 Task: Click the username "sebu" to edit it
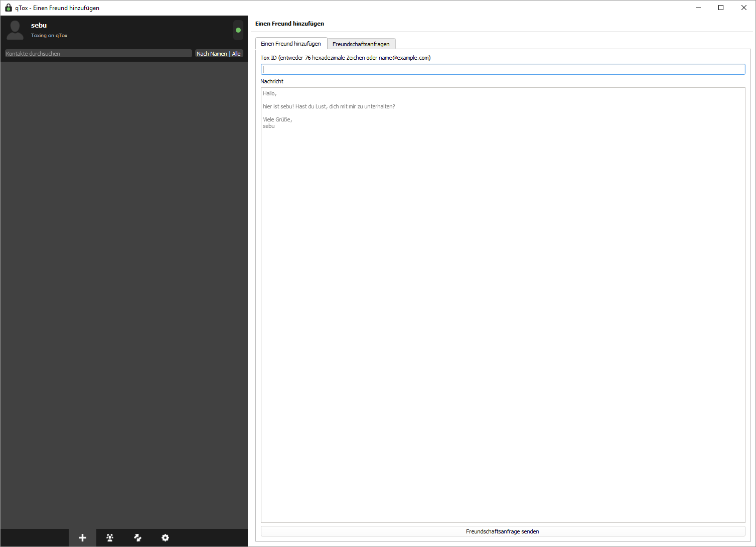[39, 25]
